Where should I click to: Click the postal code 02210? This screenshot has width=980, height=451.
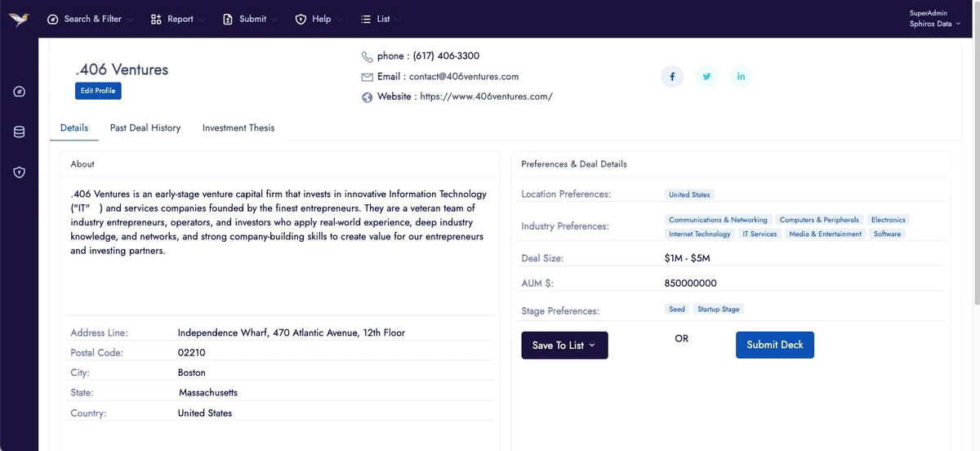tap(191, 353)
